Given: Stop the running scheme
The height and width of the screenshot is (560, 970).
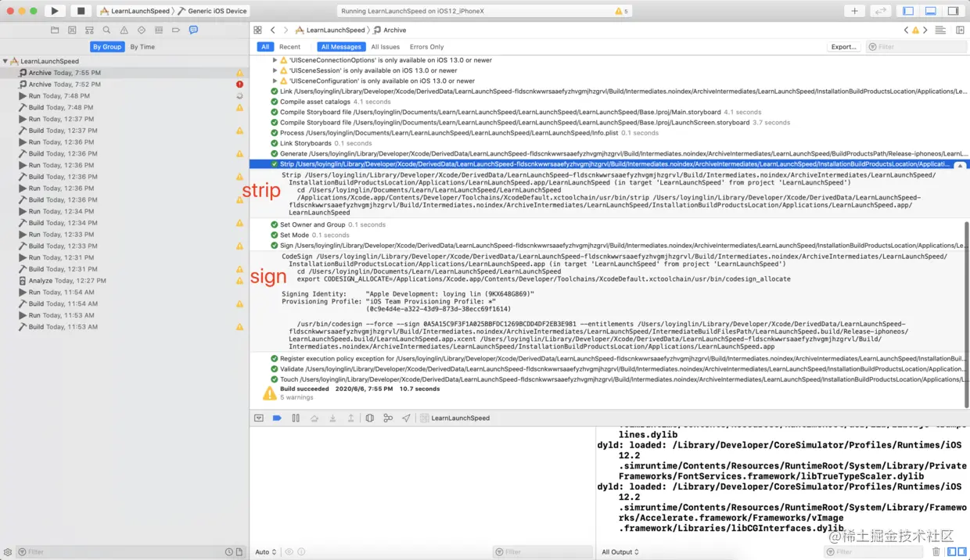Looking at the screenshot, I should click(81, 11).
